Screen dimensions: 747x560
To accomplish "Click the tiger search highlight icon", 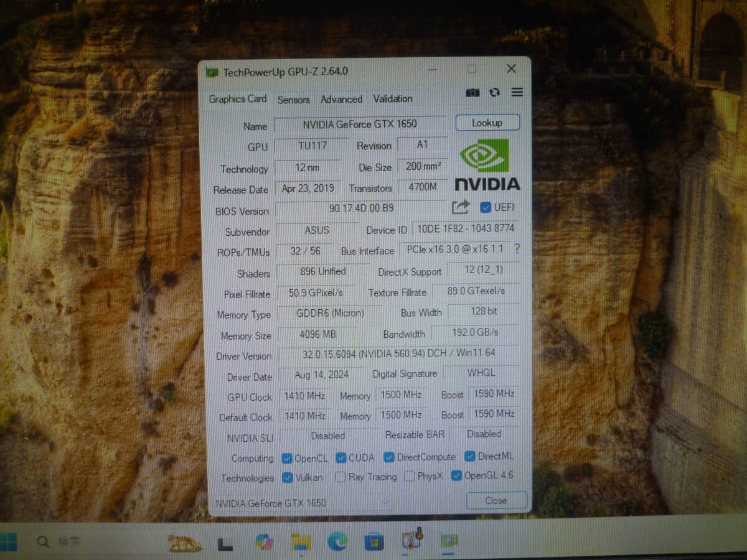I will 185,543.
